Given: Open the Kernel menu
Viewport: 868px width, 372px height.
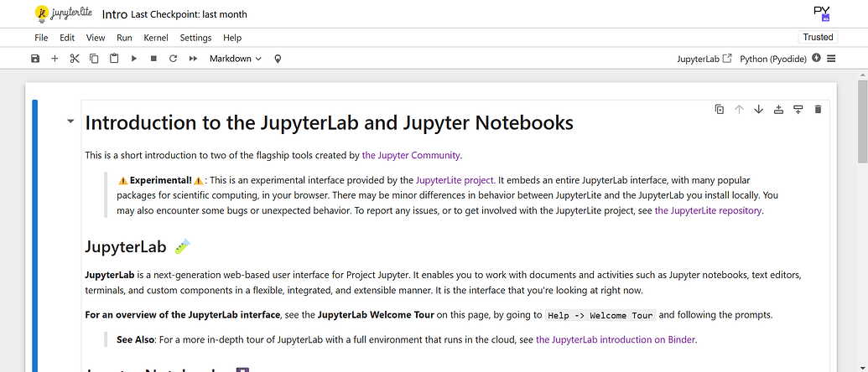Looking at the screenshot, I should (x=156, y=38).
